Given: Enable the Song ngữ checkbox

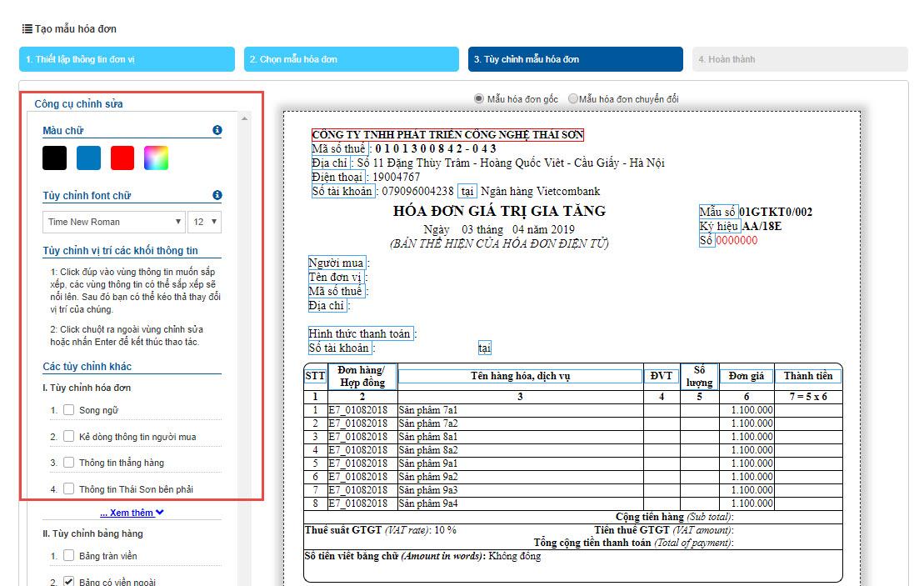Looking at the screenshot, I should [69, 410].
